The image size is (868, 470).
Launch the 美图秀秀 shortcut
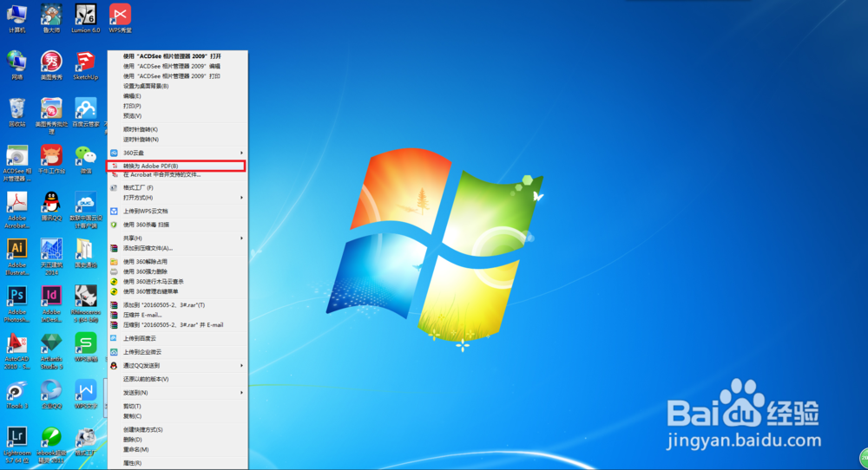pyautogui.click(x=51, y=66)
